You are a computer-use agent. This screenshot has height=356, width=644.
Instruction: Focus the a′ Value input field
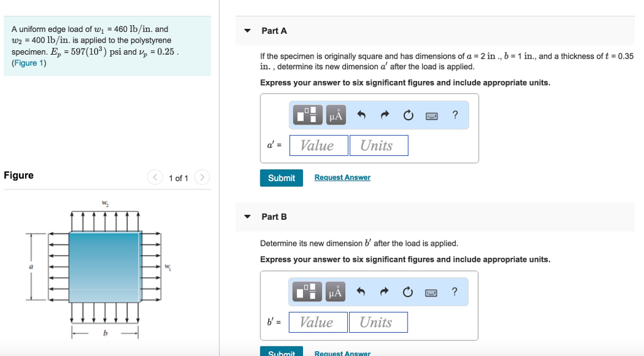pyautogui.click(x=319, y=146)
